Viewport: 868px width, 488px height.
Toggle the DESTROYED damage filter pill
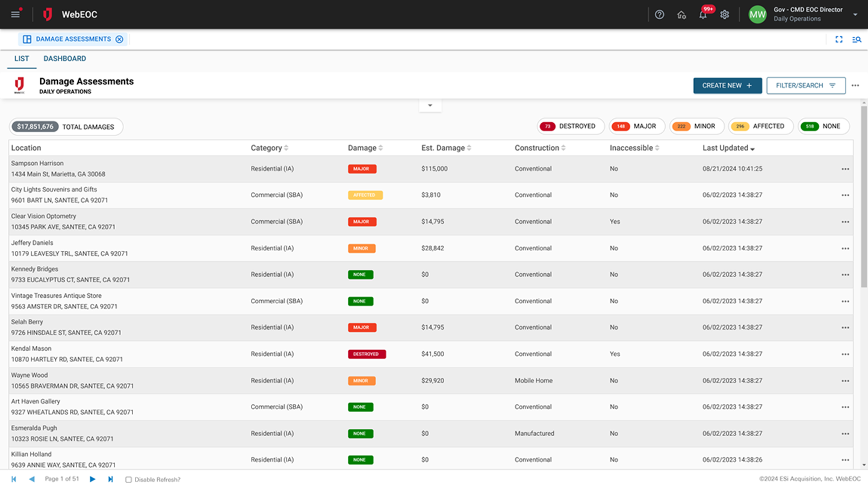570,126
